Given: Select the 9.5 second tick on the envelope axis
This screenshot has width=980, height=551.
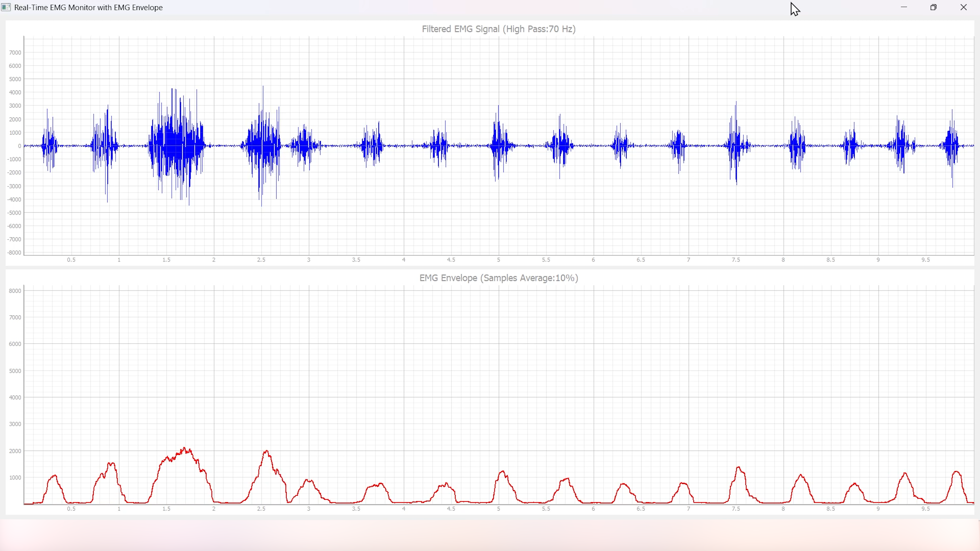Looking at the screenshot, I should (926, 509).
